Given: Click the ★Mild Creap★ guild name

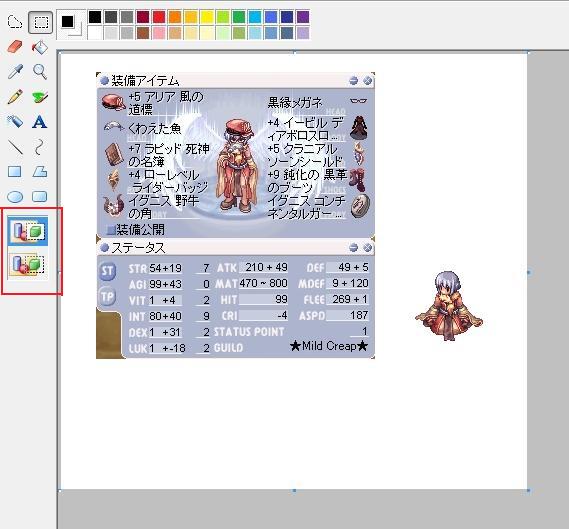Looking at the screenshot, I should click(329, 346).
